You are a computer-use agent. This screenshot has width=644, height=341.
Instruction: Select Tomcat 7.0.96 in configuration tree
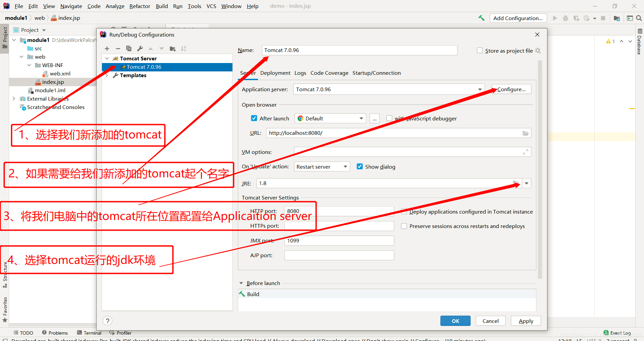tap(167, 67)
